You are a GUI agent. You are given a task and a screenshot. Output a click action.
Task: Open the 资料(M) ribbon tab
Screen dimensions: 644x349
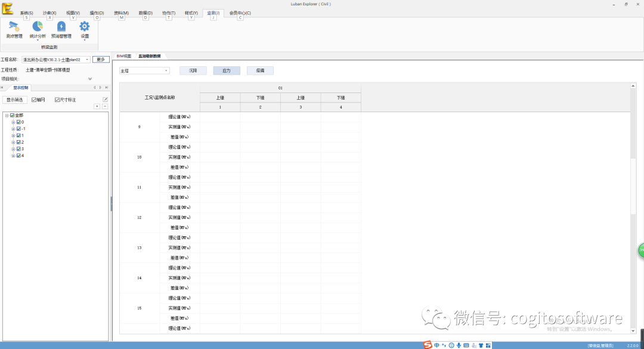121,13
